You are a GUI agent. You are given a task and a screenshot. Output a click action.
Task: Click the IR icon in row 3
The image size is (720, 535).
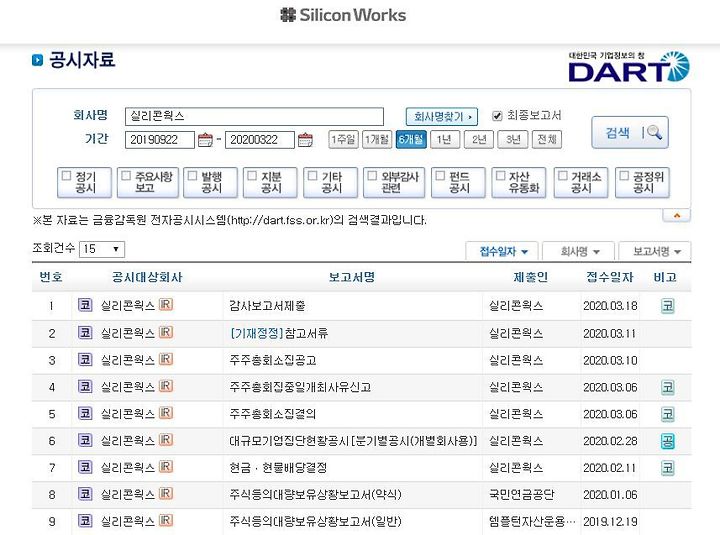click(166, 359)
